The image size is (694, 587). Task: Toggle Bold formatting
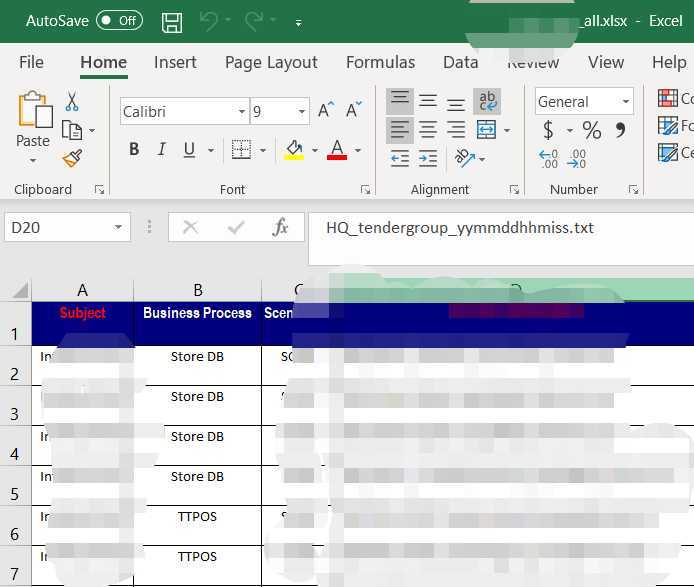click(x=134, y=149)
